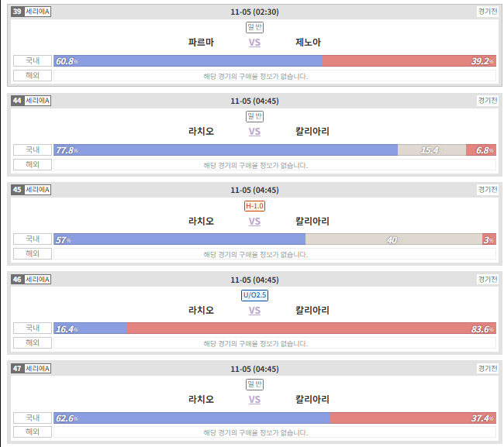Click 경기전 status of match 47
The height and width of the screenshot is (447, 504).
pos(488,368)
